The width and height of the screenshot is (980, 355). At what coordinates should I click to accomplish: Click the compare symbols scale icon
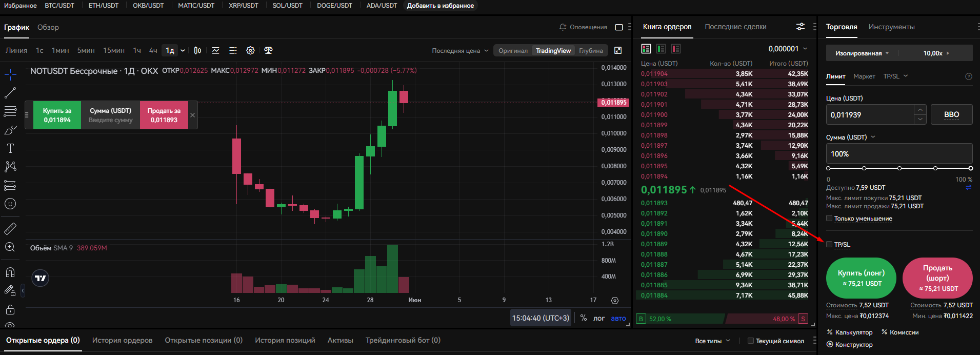tap(268, 50)
